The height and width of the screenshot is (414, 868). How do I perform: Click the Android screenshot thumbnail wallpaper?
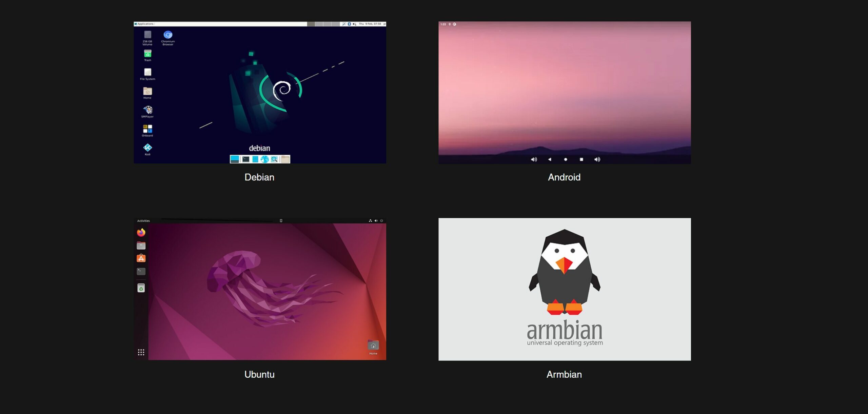[x=565, y=93]
